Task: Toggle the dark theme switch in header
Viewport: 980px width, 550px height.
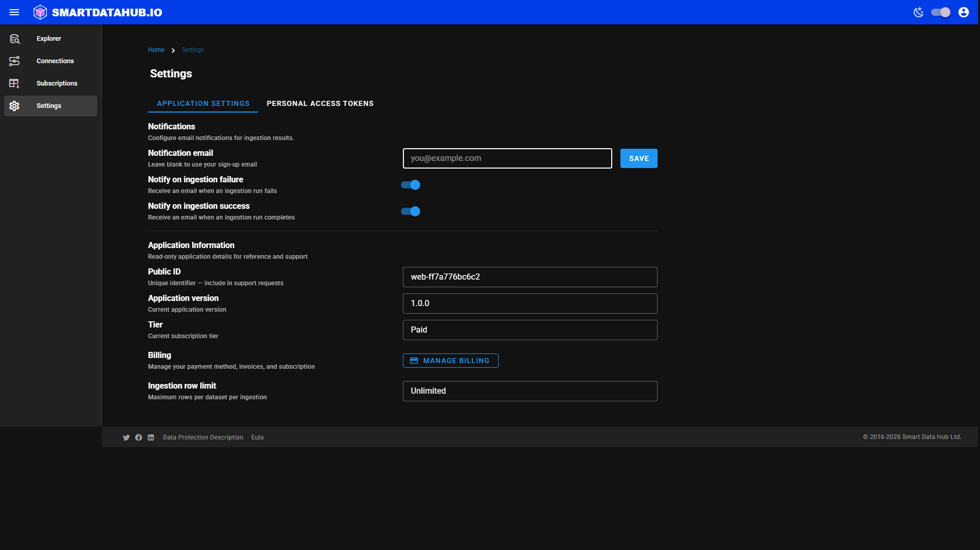Action: click(941, 12)
